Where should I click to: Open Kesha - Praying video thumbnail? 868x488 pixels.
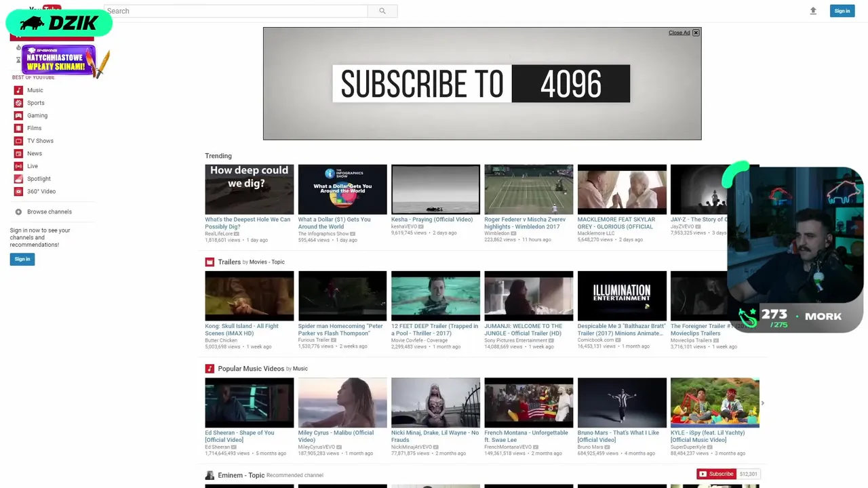tap(435, 189)
